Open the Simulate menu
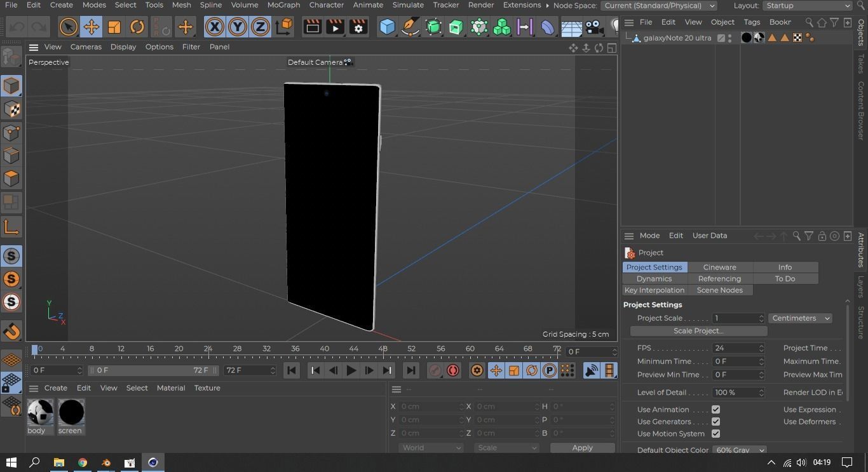The image size is (868, 472). click(408, 5)
